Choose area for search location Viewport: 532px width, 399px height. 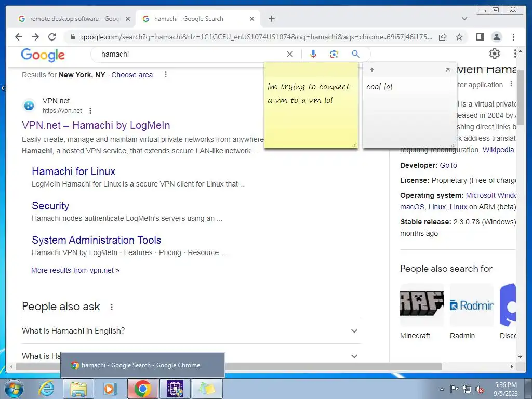132,75
